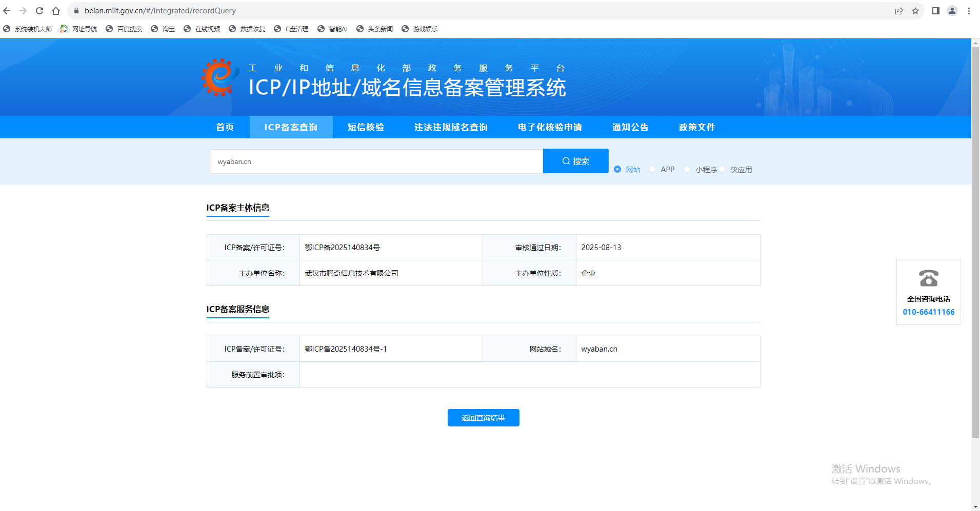Open the 数据恢复 bookmark
Viewport: 980px width, 511px height.
click(247, 29)
